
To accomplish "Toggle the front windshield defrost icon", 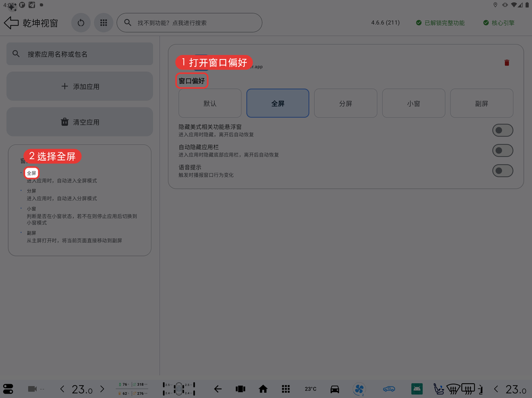I will click(x=453, y=389).
